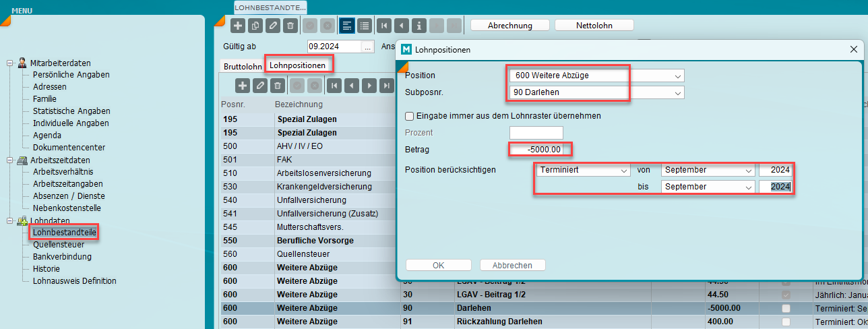Click into the Betrag input field
This screenshot has height=329, width=868.
tap(536, 149)
